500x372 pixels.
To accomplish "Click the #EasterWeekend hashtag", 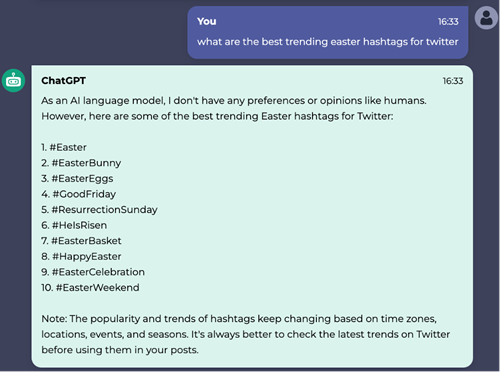I will [98, 288].
